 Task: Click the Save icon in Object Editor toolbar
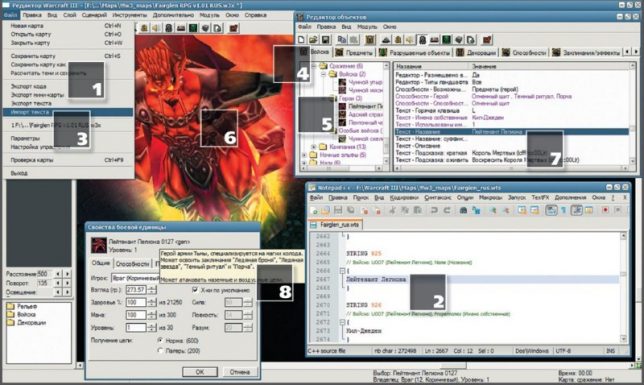click(x=326, y=40)
